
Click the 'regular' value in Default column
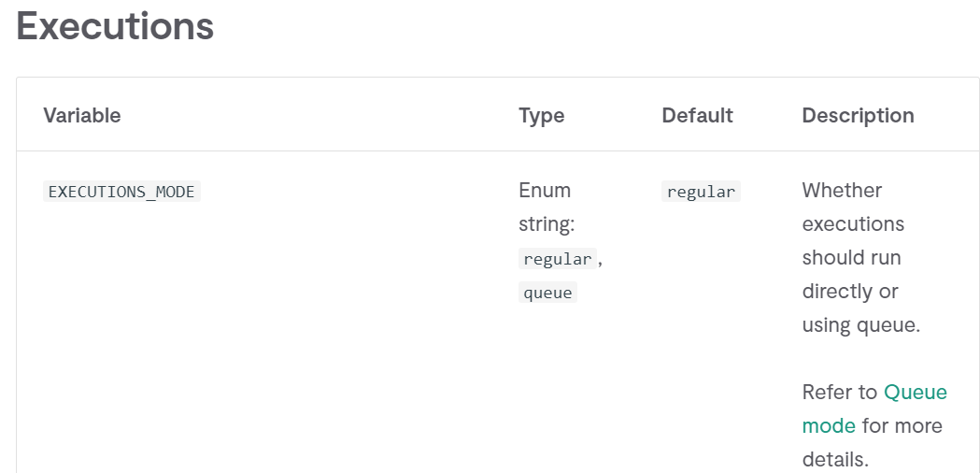(701, 192)
